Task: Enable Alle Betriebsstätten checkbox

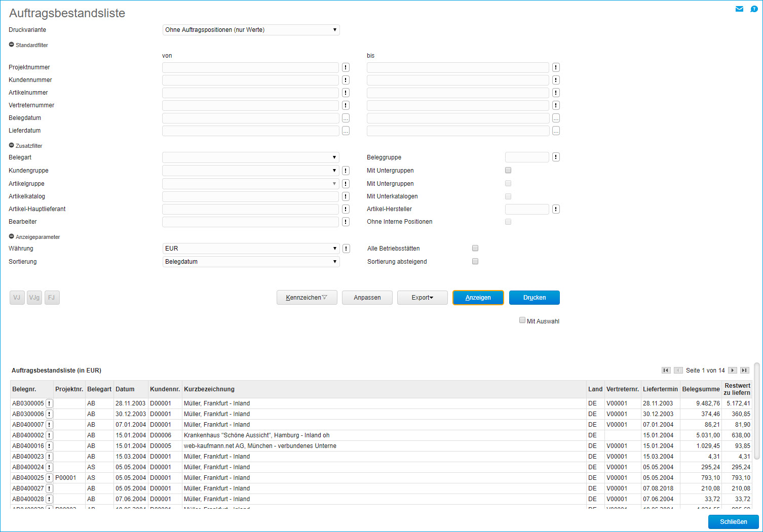Action: [x=475, y=248]
